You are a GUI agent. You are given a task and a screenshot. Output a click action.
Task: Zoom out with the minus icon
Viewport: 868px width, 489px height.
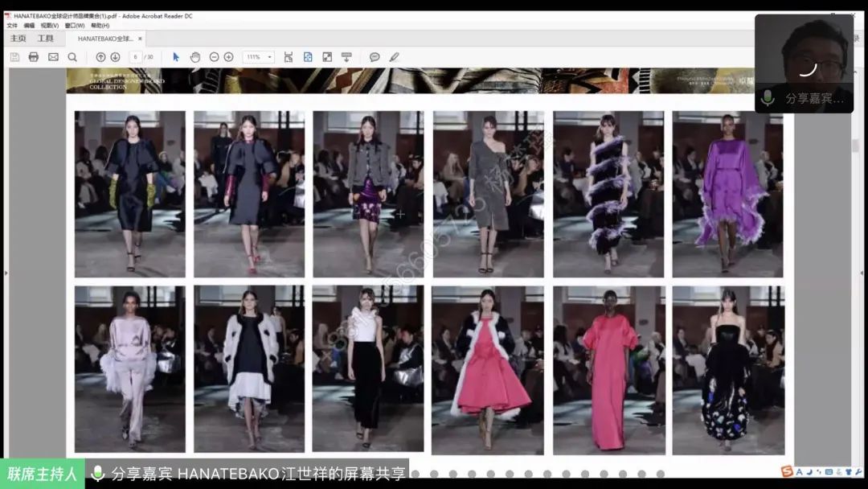click(214, 57)
